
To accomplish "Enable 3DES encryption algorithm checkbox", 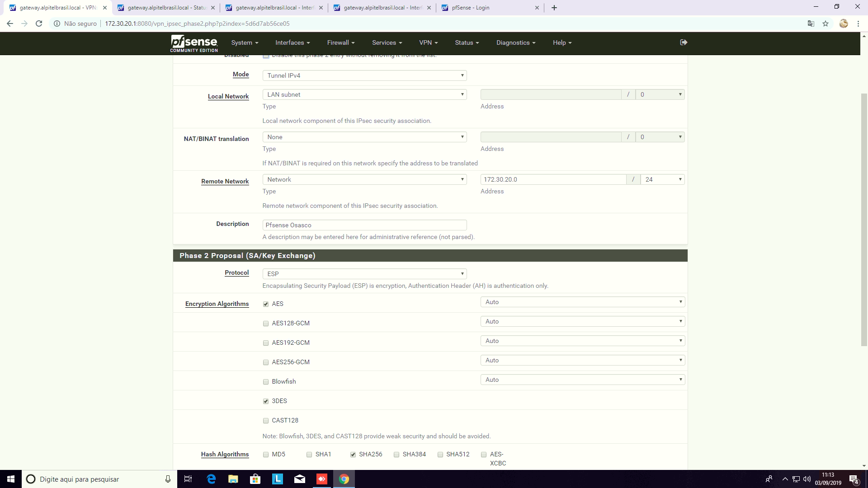I will pyautogui.click(x=266, y=401).
